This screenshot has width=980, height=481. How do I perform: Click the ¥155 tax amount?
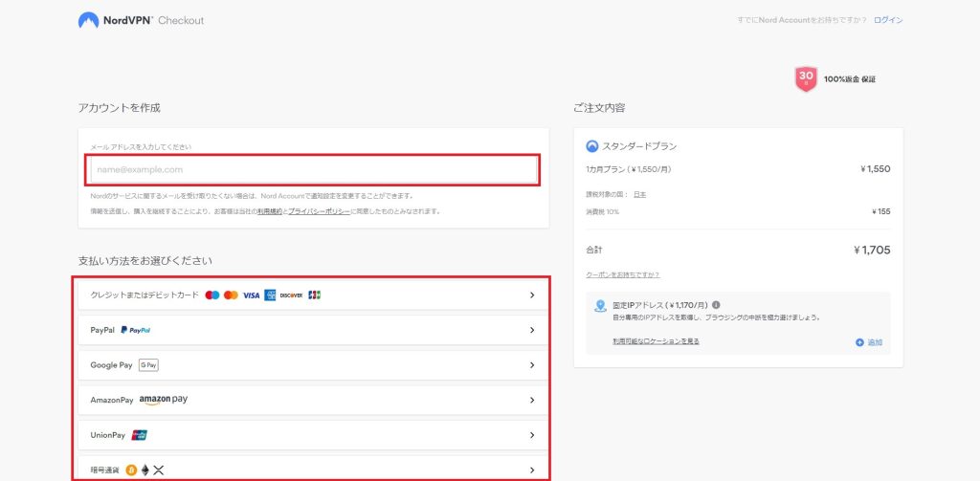[880, 211]
